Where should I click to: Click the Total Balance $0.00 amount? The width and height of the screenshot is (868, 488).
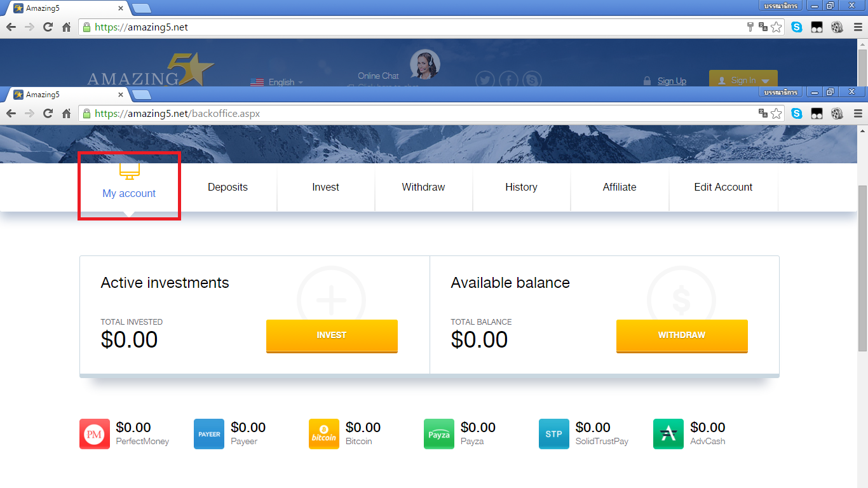479,339
